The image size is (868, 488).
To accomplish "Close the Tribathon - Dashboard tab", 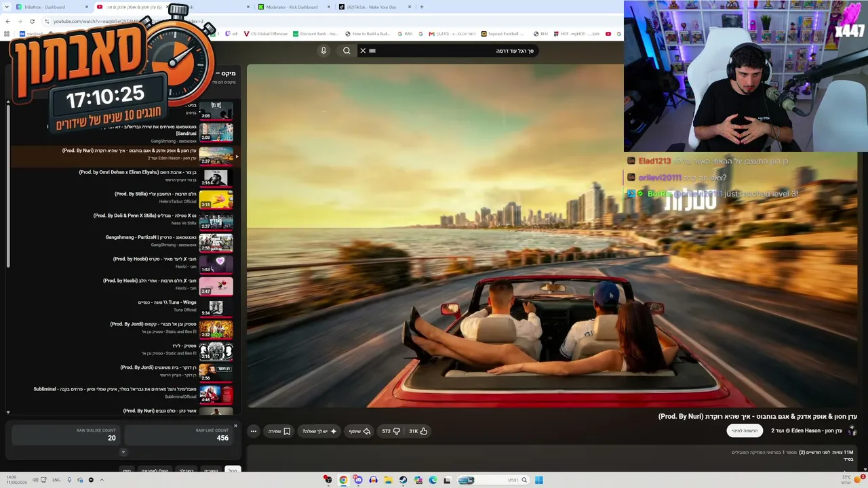I will click(x=87, y=7).
